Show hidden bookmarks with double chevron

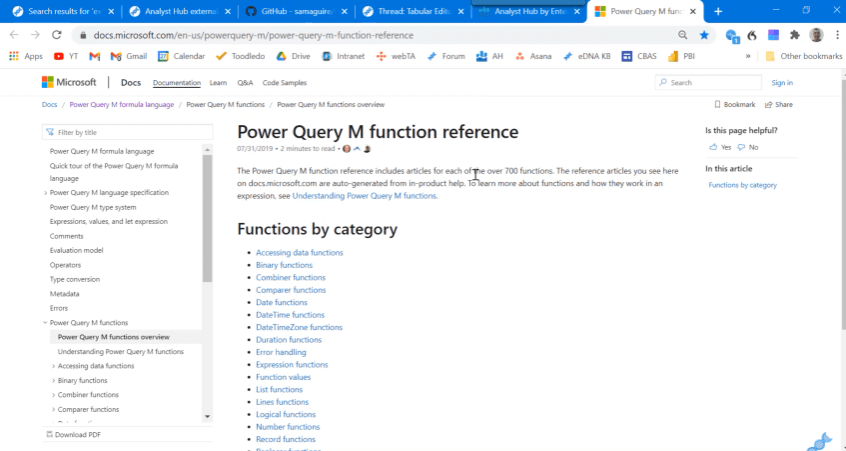748,56
